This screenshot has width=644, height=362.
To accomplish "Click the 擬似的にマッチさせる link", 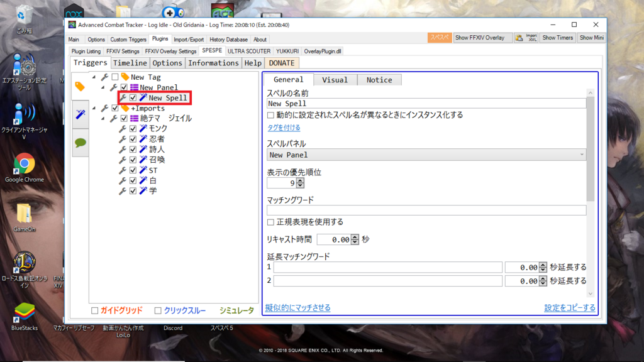I will [x=297, y=307].
